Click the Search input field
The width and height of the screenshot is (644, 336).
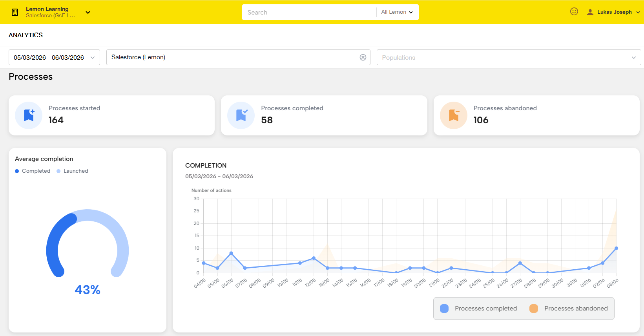point(309,12)
